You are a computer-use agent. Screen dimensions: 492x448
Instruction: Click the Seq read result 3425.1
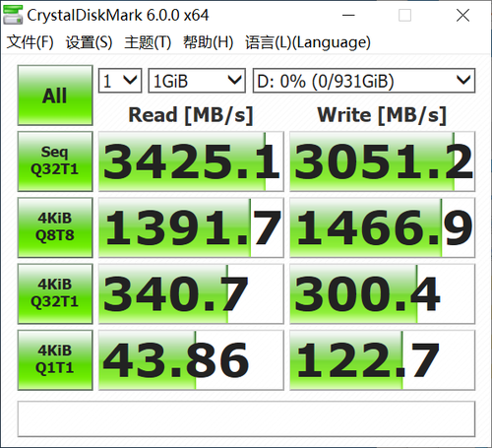191,161
